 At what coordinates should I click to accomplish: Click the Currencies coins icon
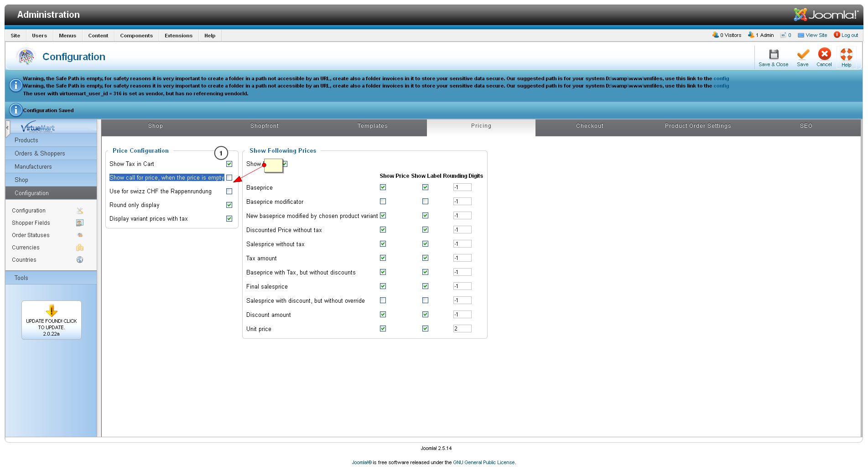click(x=80, y=248)
